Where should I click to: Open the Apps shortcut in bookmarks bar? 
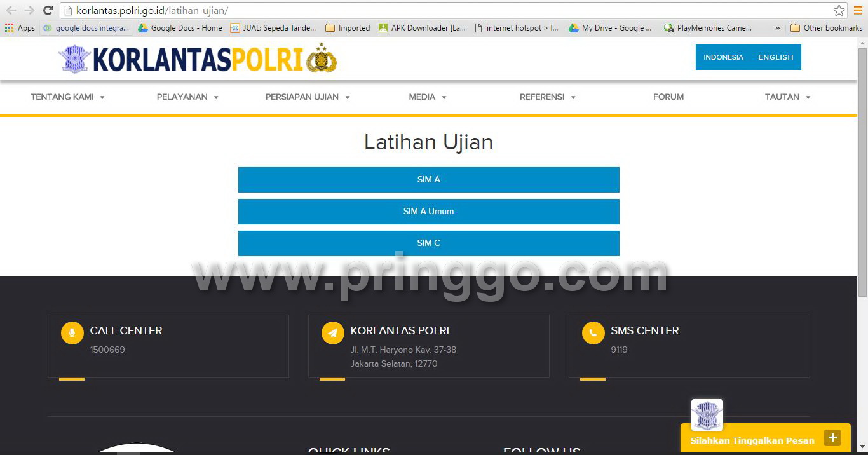click(20, 28)
